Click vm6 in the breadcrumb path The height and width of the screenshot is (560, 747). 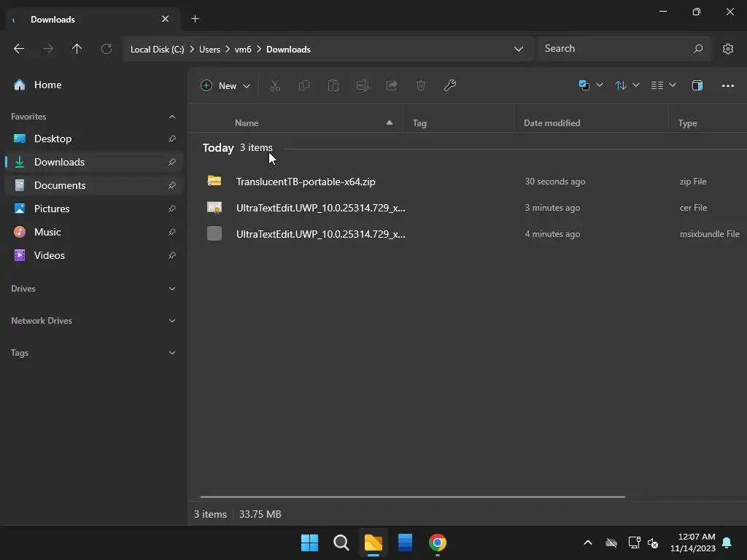pyautogui.click(x=243, y=50)
